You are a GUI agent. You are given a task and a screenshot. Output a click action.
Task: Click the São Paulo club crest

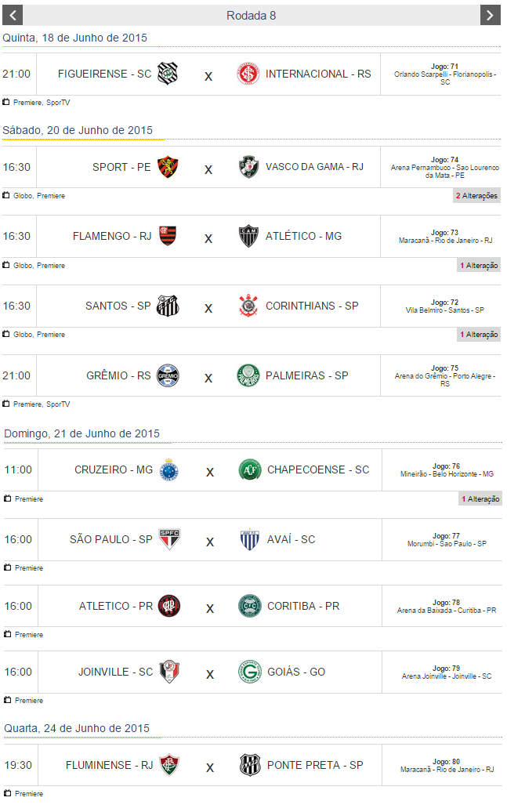169,539
